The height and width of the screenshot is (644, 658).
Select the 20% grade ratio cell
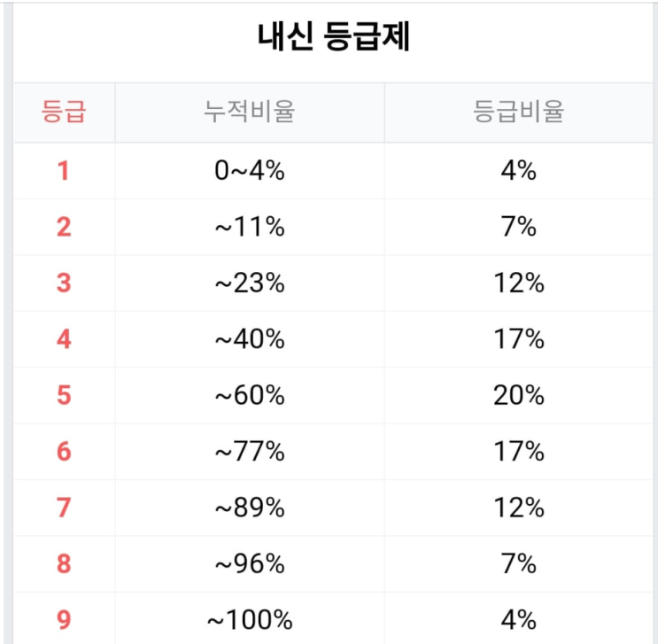519,395
